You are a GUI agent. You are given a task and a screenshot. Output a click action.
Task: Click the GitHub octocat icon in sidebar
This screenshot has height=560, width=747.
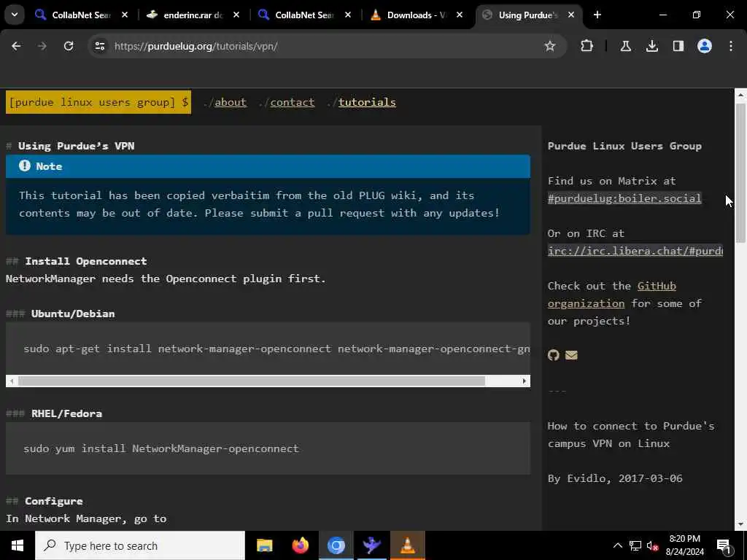pos(553,355)
